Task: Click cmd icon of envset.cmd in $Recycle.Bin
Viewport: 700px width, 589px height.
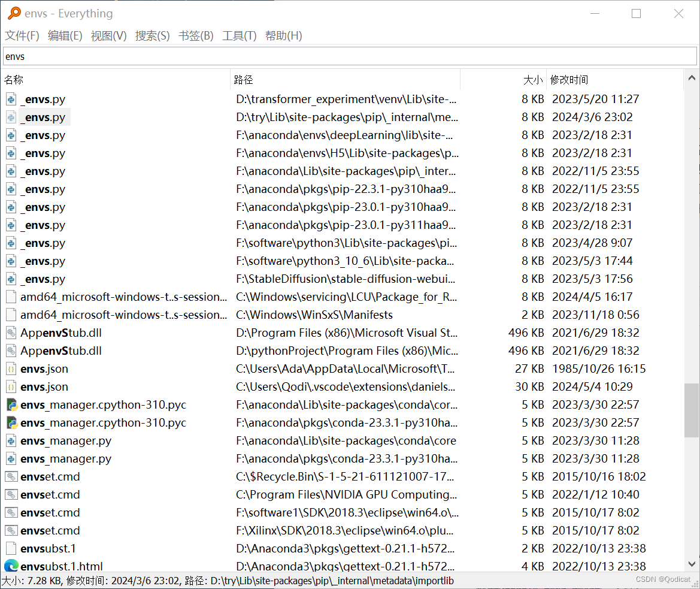Action: tap(11, 476)
